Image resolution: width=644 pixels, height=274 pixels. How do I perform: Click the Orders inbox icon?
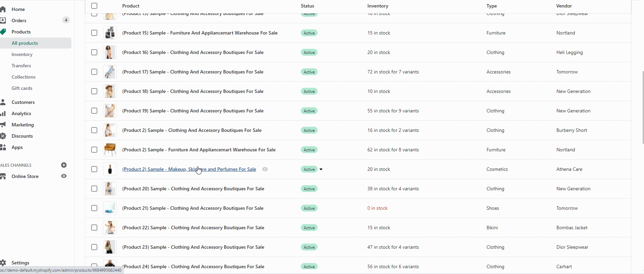(x=3, y=20)
